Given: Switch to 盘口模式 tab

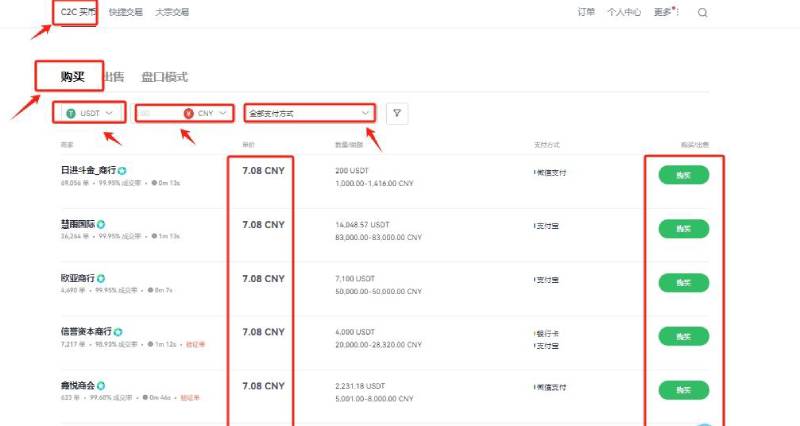Looking at the screenshot, I should 164,77.
